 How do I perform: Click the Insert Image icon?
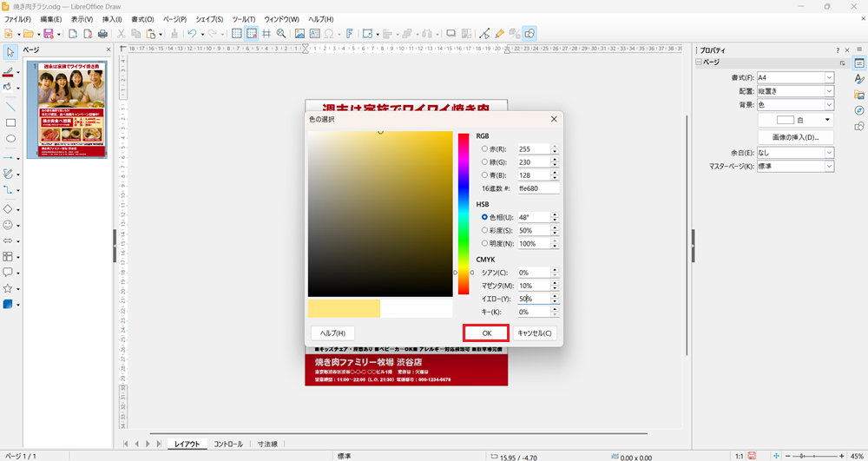point(299,34)
